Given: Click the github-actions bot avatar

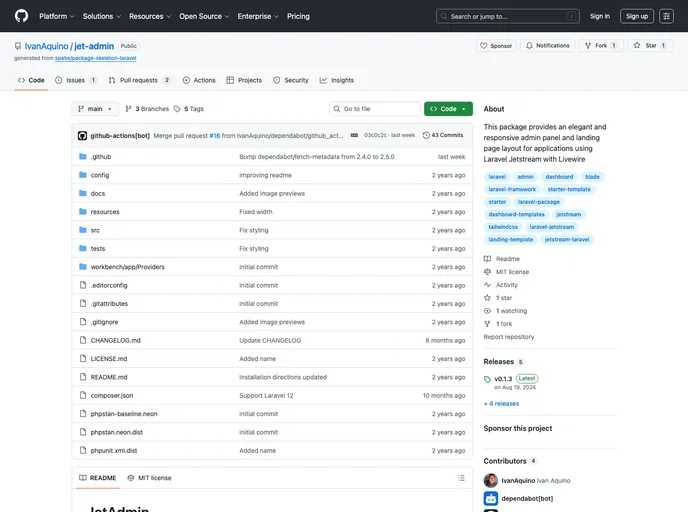Looking at the screenshot, I should click(x=83, y=135).
